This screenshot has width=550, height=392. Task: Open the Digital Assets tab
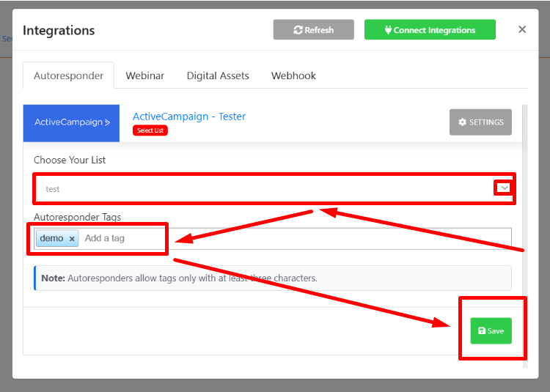coord(218,75)
